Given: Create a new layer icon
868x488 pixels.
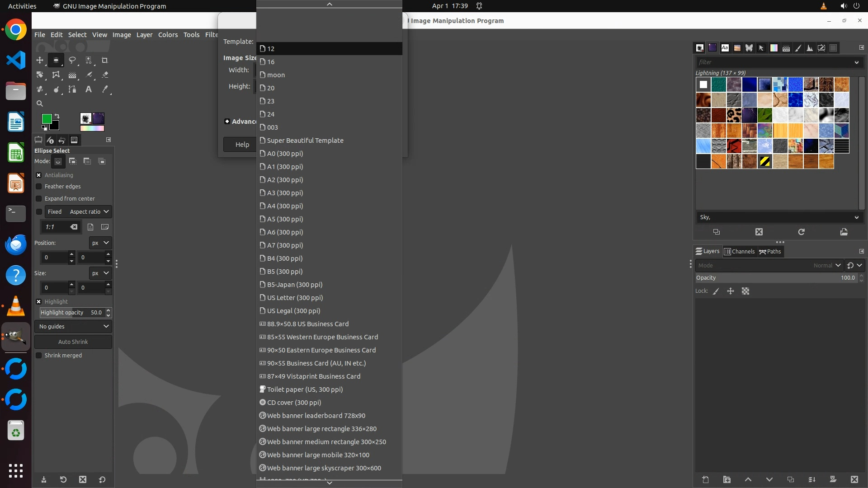Looking at the screenshot, I should [705, 479].
